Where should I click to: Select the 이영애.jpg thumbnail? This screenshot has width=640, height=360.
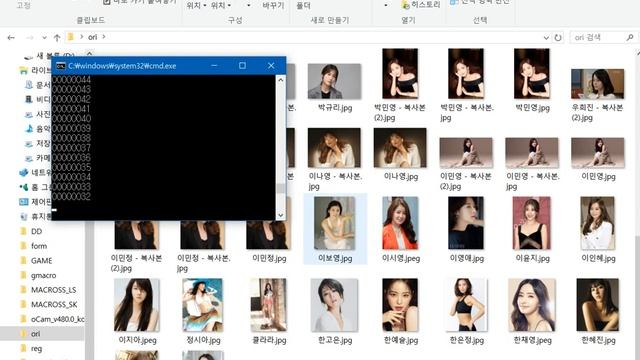[466, 223]
